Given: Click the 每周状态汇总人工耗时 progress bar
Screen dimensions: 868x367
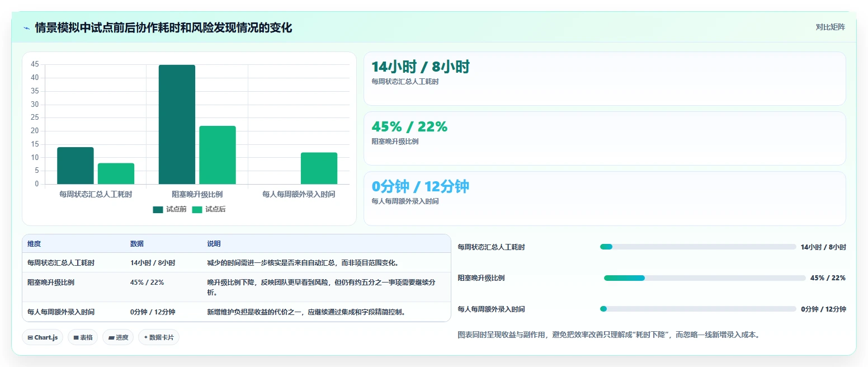Looking at the screenshot, I should (x=698, y=247).
